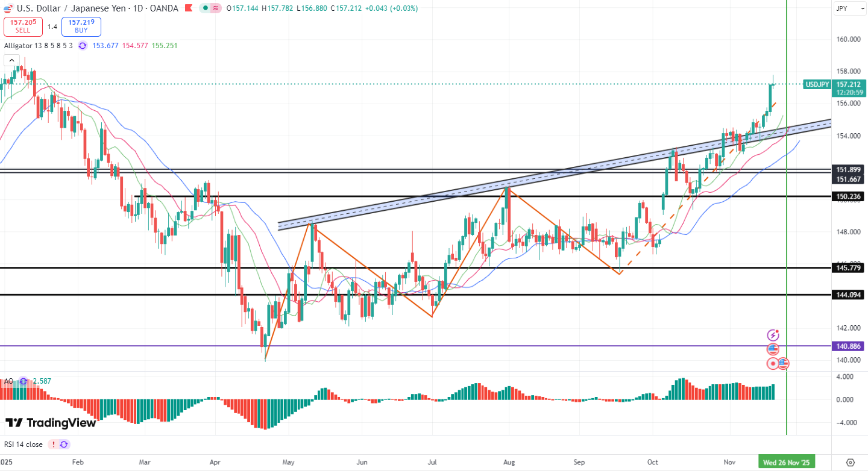Select the Alligator 13 8 5 indicator label
Screen dimensions: 868x471
click(x=39, y=46)
